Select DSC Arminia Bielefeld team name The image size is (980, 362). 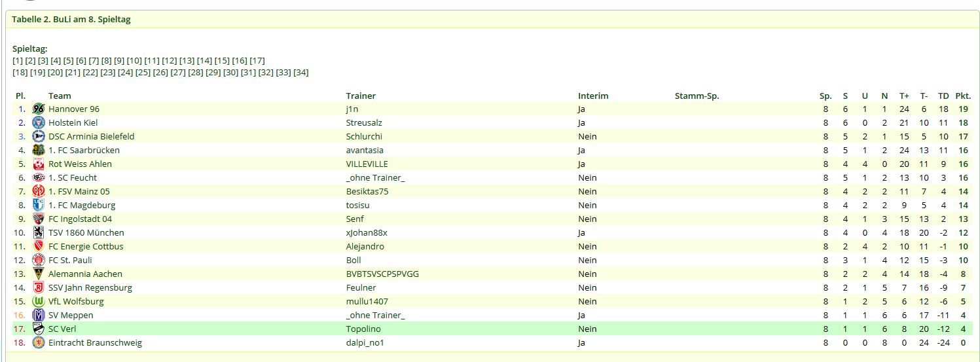(92, 136)
